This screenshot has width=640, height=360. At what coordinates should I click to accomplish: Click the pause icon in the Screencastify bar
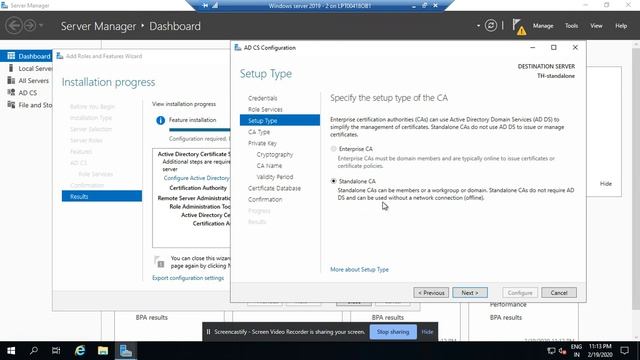(x=208, y=332)
